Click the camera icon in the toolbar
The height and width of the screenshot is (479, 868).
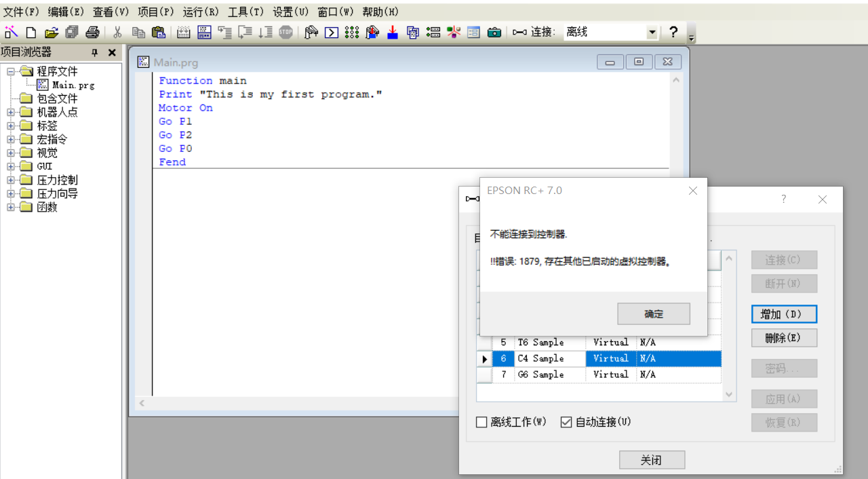[x=494, y=32]
